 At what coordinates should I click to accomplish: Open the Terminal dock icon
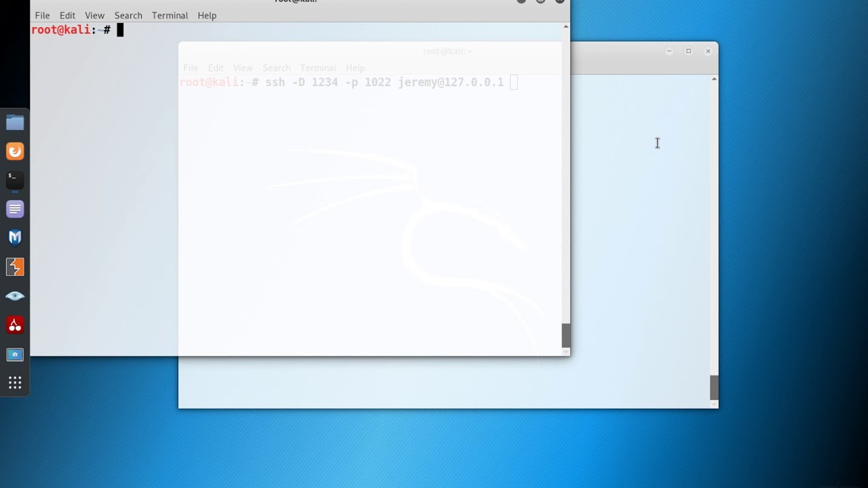[15, 180]
